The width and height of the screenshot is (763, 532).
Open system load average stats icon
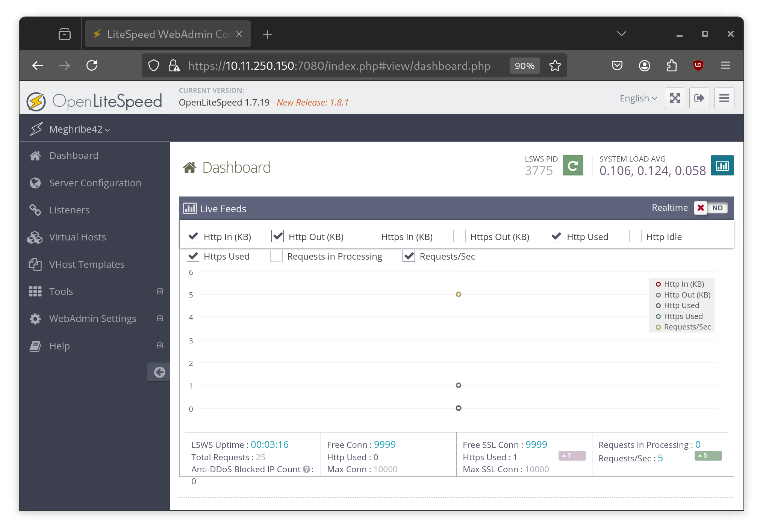[722, 165]
